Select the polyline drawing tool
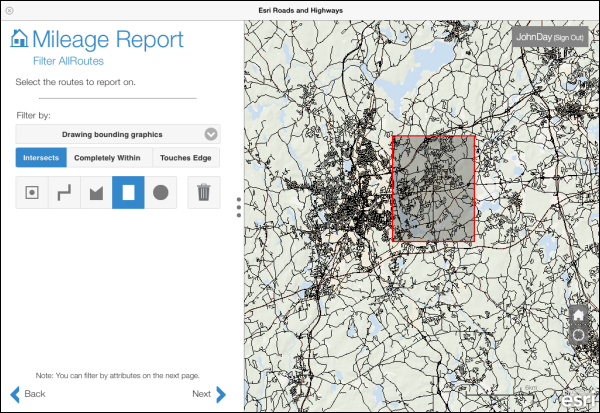Image resolution: width=600 pixels, height=413 pixels. point(64,192)
